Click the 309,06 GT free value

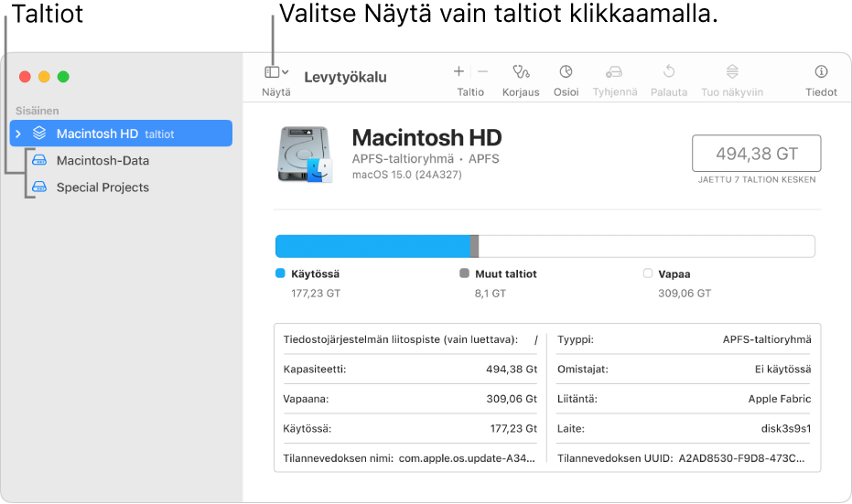coord(685,294)
